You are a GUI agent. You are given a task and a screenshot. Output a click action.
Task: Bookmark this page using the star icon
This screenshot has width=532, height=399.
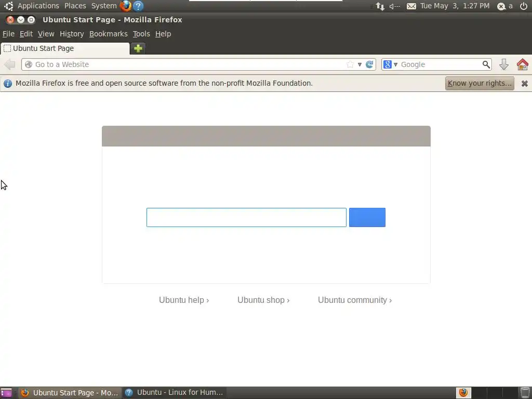pyautogui.click(x=350, y=64)
